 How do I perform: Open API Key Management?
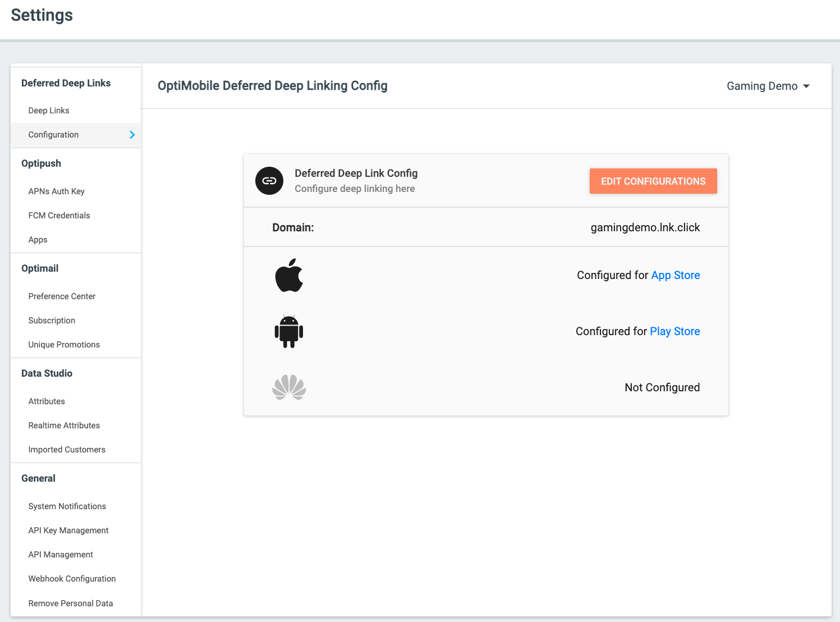coord(68,530)
